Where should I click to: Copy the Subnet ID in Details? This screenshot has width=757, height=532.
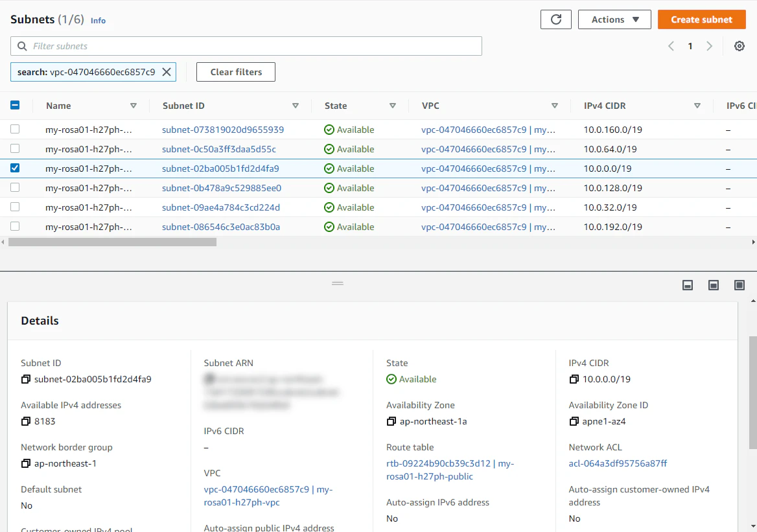25,380
